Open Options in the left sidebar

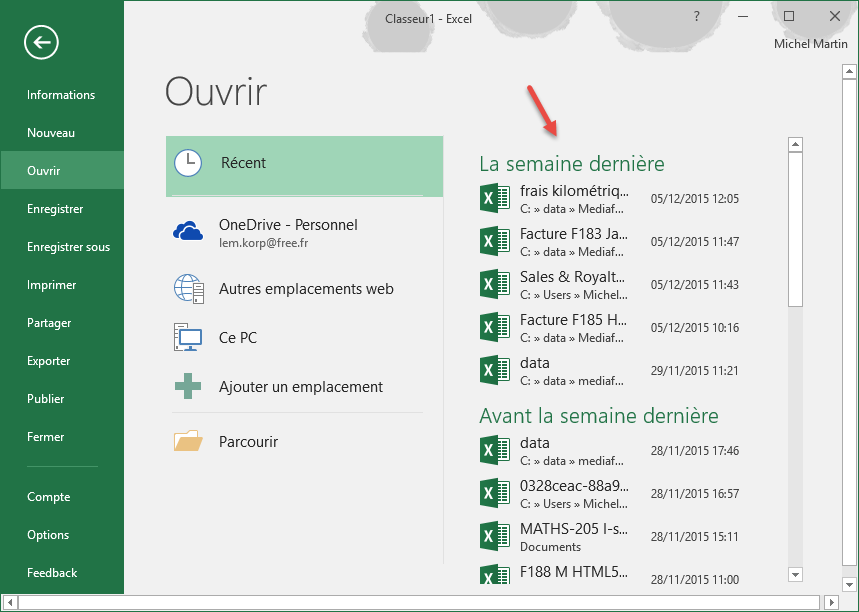[48, 535]
